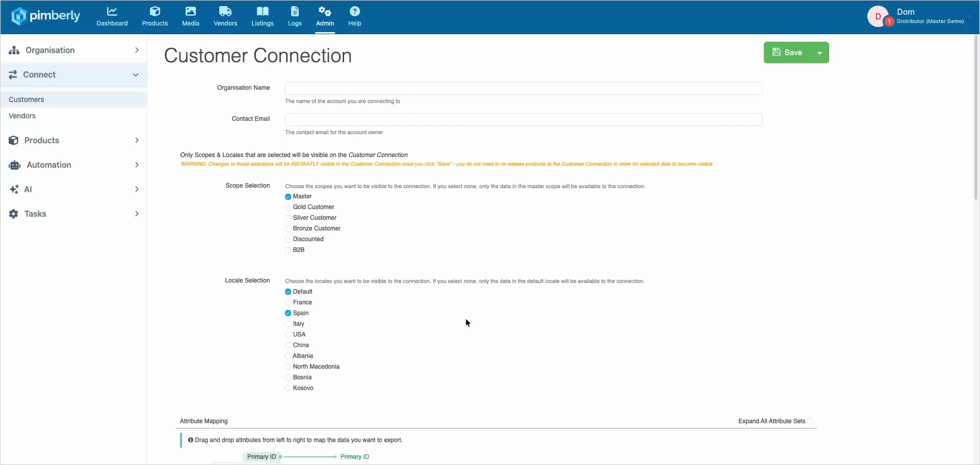Open the Help question mark icon
Viewport: 980px width, 465px height.
pyautogui.click(x=355, y=11)
